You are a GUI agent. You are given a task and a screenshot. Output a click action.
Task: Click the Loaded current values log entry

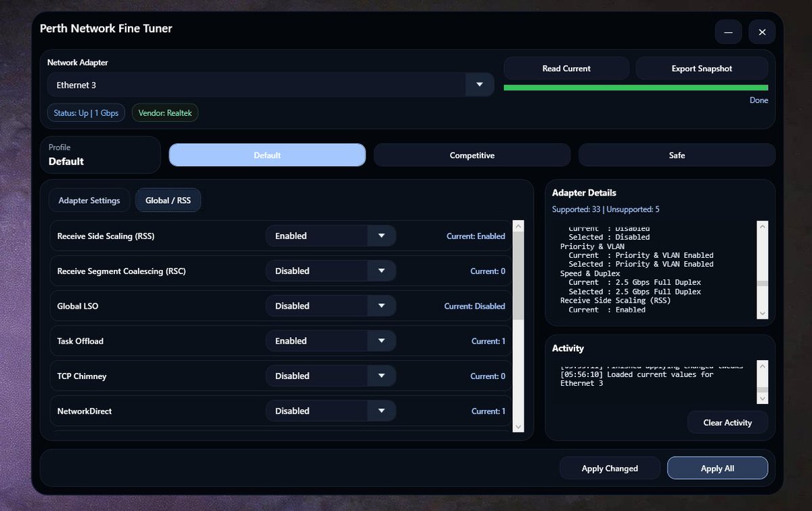[637, 378]
